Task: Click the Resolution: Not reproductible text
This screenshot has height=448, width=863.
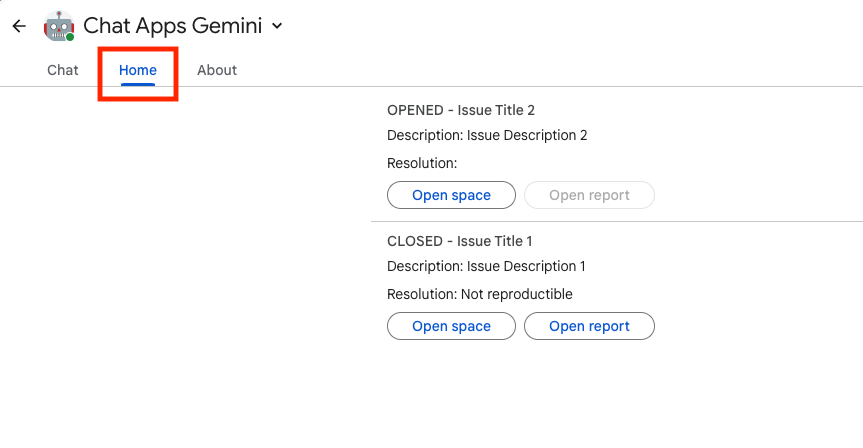Action: coord(480,294)
